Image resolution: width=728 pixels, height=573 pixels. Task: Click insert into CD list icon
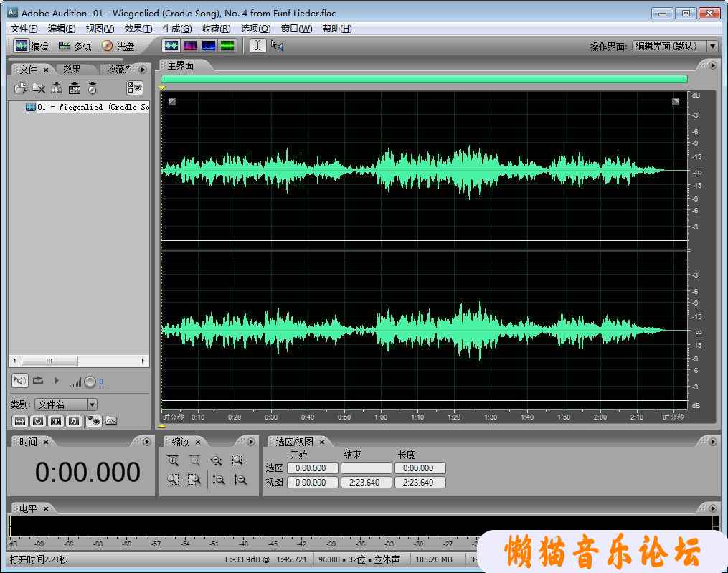(x=93, y=87)
